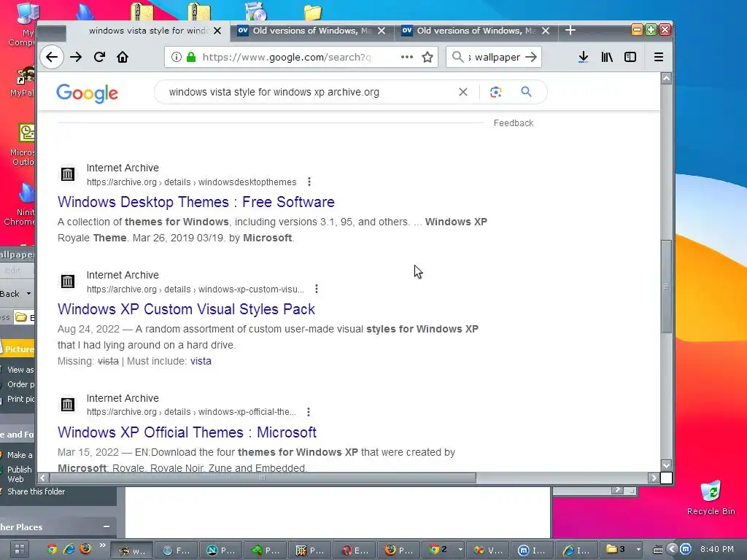The height and width of the screenshot is (560, 747).
Task: Switch to the second tab Old versions of Windows
Action: point(312,31)
